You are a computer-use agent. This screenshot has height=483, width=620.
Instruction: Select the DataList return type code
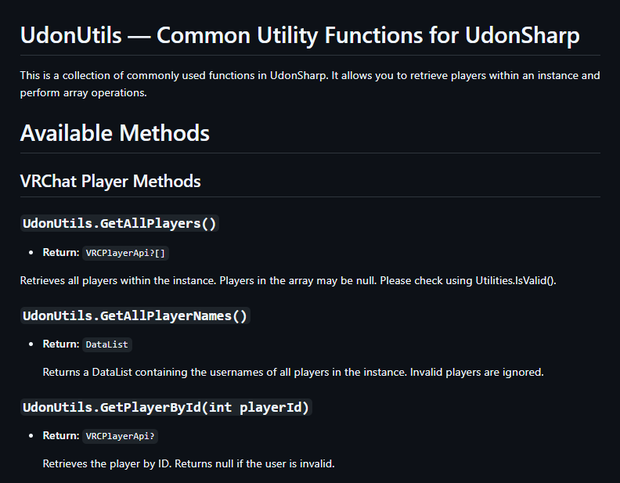click(107, 345)
